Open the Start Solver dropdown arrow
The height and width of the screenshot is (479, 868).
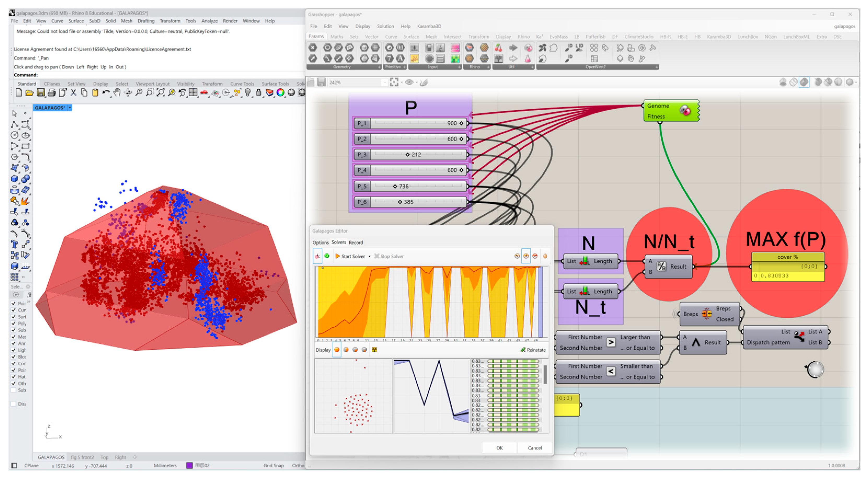(369, 257)
